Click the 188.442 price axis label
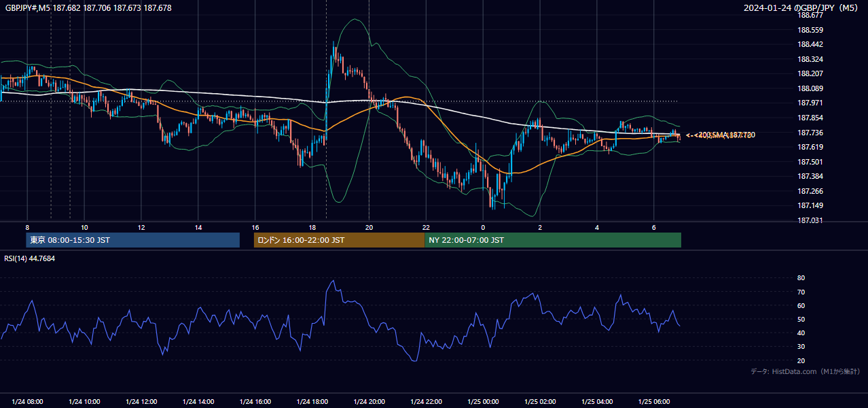Image resolution: width=868 pixels, height=408 pixels. 810,44
